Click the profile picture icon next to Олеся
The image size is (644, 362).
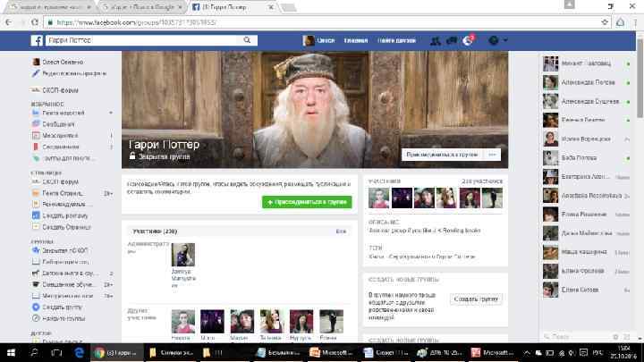tap(309, 40)
